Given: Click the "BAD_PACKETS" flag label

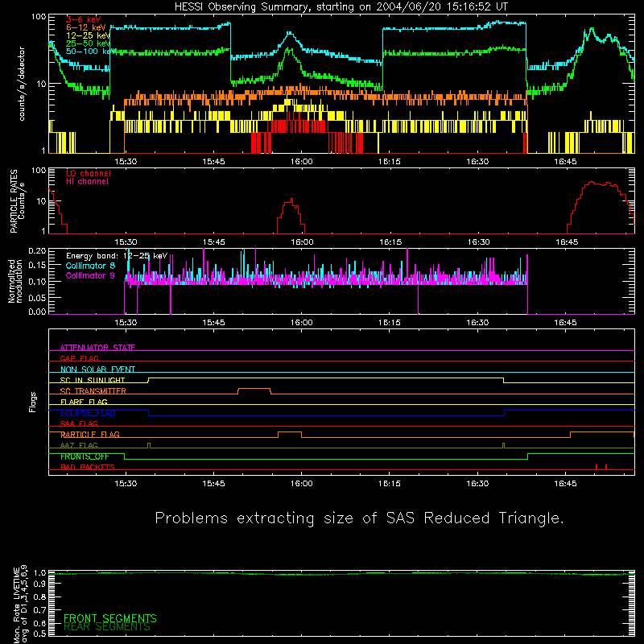Looking at the screenshot, I should tap(88, 467).
